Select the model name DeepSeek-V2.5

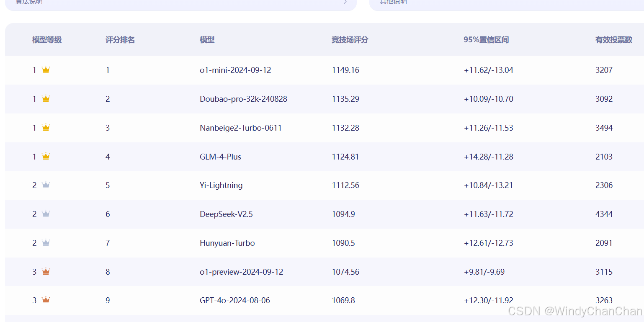coord(227,214)
